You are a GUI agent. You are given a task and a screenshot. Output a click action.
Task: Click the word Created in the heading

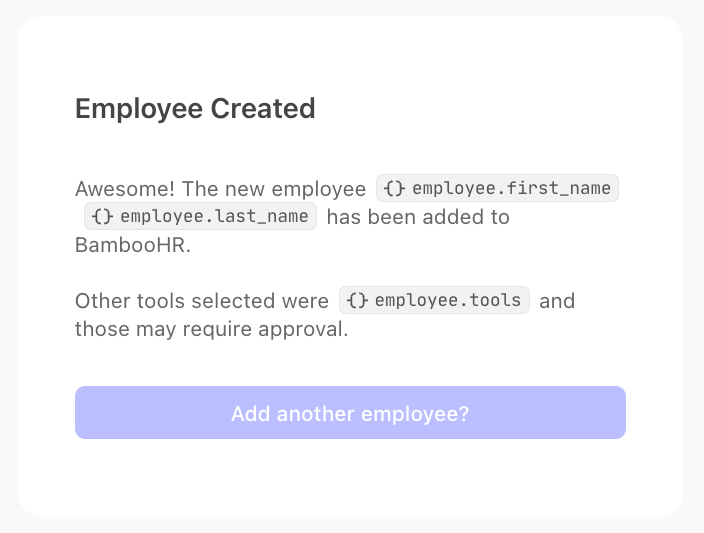tap(263, 109)
